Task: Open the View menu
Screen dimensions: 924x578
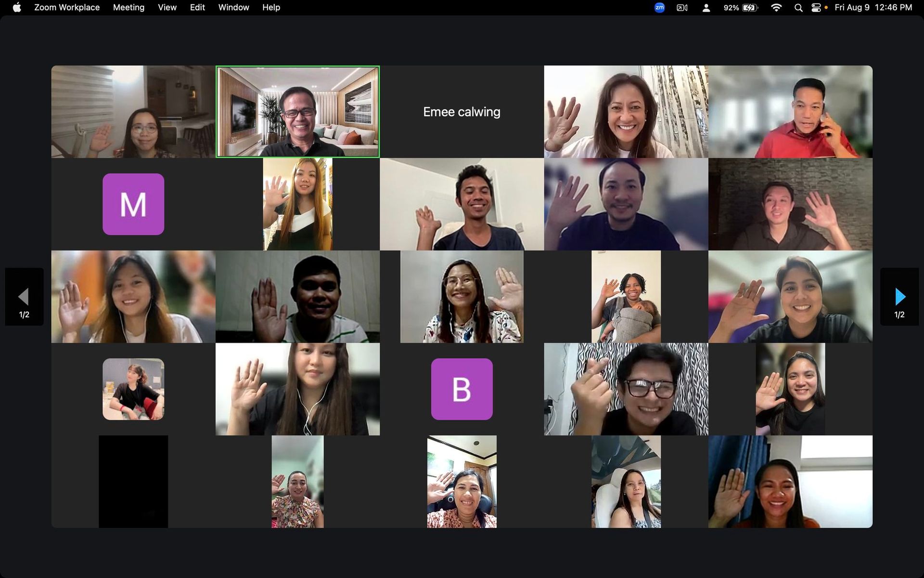Action: [167, 7]
